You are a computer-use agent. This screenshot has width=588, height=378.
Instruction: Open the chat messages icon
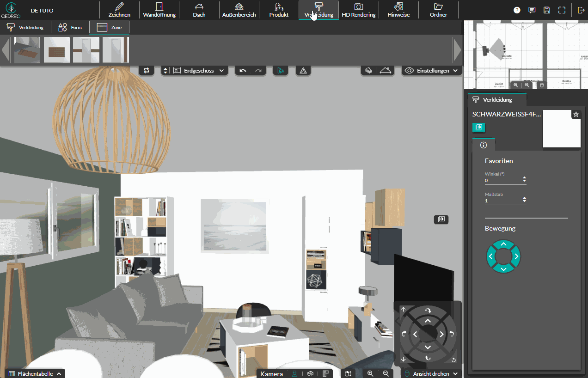(532, 10)
